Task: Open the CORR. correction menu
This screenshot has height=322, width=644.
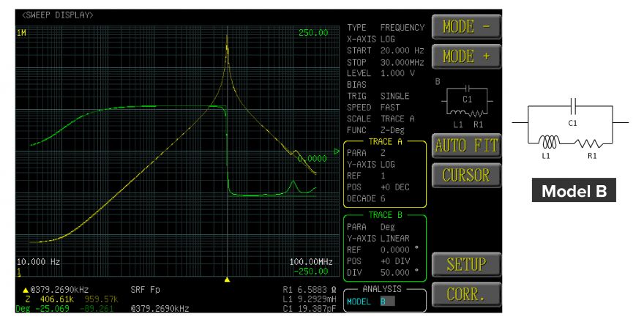Action: [466, 294]
